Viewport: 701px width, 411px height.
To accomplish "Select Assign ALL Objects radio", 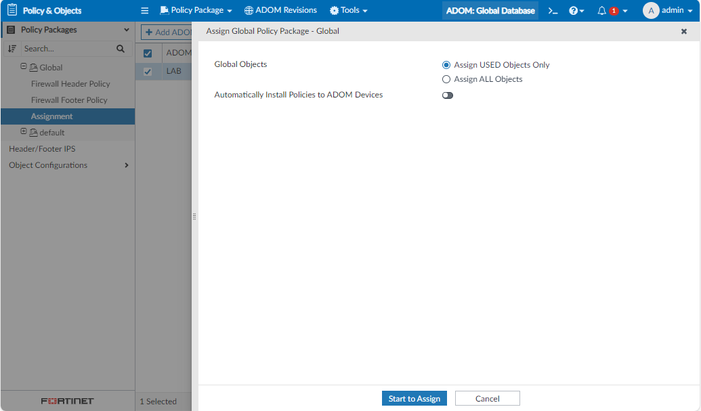I will click(446, 79).
